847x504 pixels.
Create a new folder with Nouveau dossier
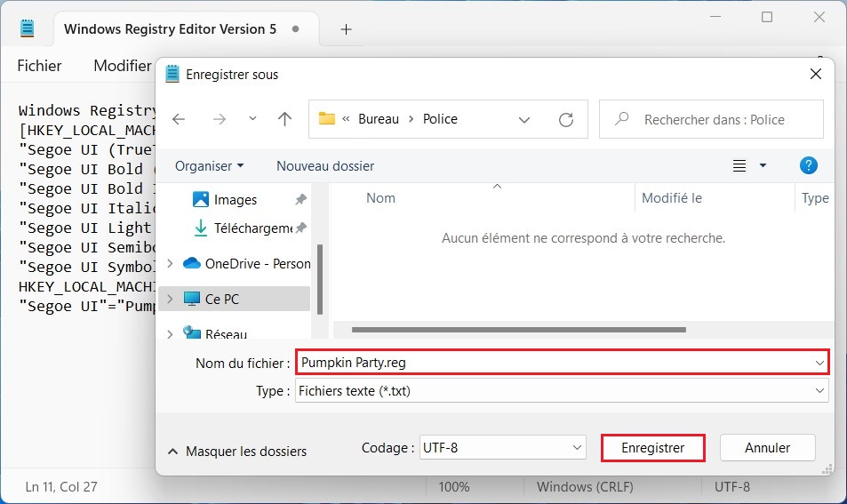[x=325, y=166]
